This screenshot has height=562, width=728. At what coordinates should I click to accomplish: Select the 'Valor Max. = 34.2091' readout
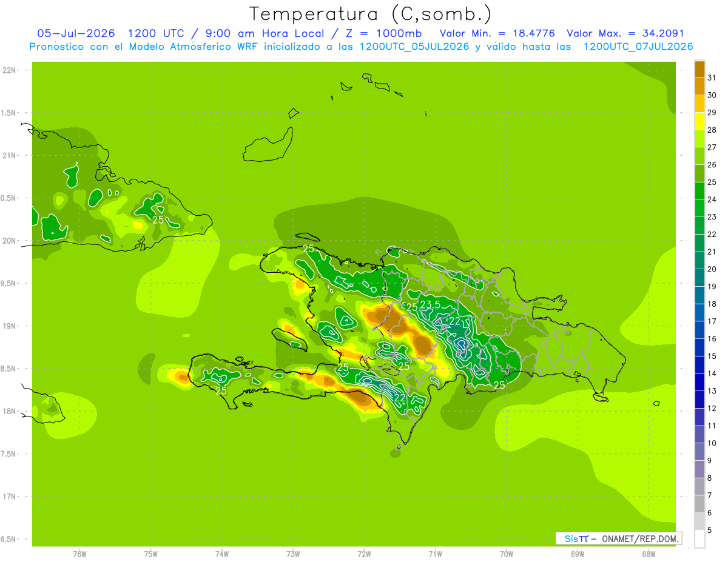(x=625, y=33)
